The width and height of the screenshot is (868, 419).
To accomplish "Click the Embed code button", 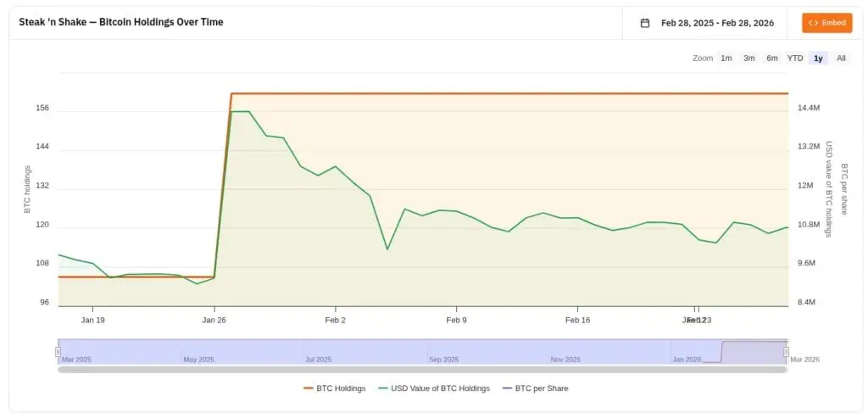I will tap(826, 23).
